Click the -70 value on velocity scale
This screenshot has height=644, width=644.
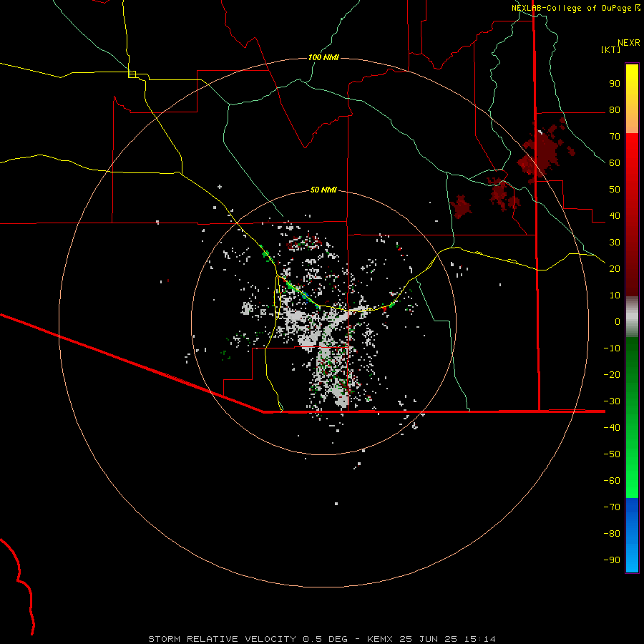click(x=612, y=507)
